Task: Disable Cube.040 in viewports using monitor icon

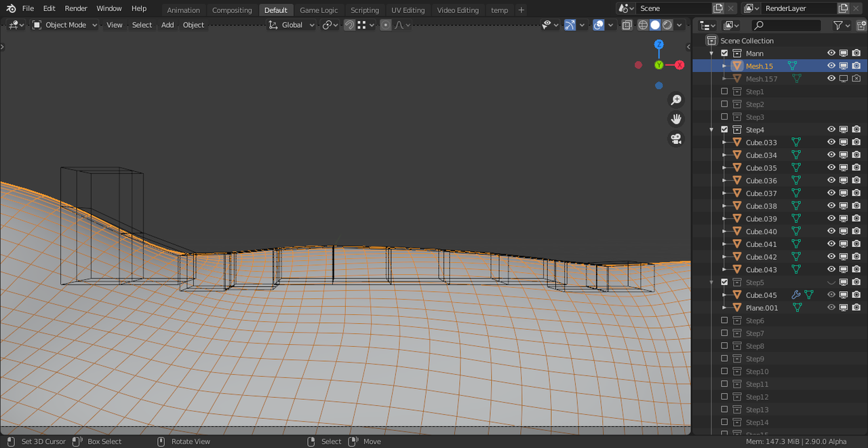Action: 844,231
